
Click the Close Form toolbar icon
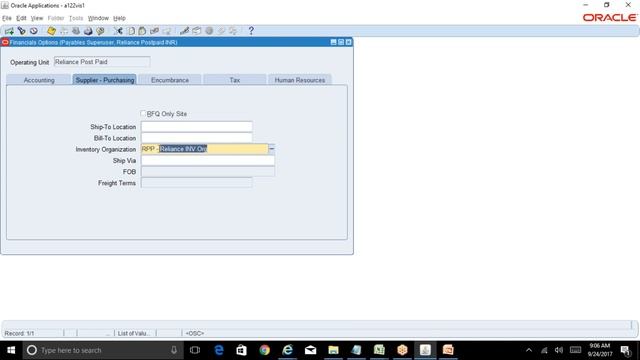click(x=100, y=31)
